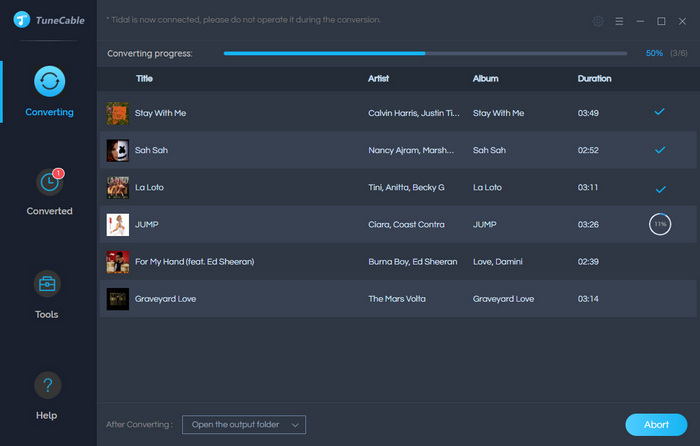Click the 03:11 duration value
The image size is (700, 446).
coord(588,188)
